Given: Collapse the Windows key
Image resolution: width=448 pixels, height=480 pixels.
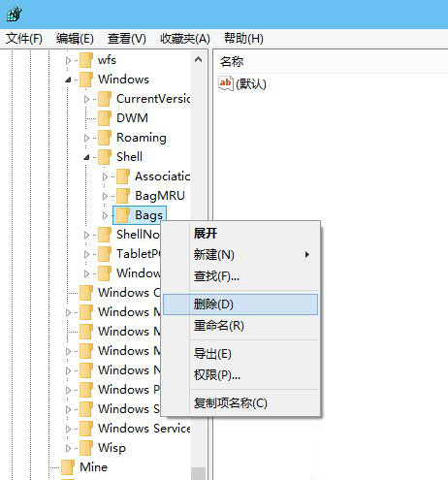Looking at the screenshot, I should point(68,80).
